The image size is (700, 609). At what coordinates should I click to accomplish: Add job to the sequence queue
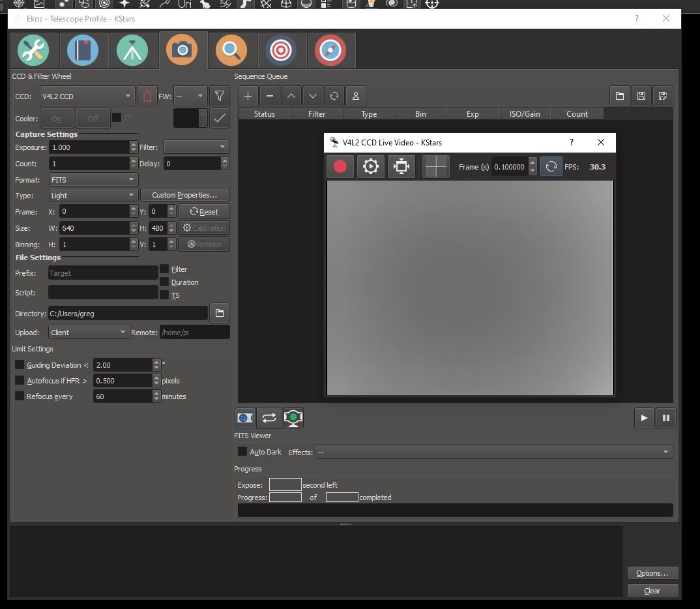tap(248, 96)
